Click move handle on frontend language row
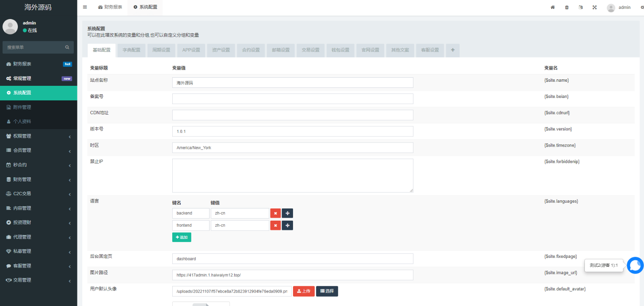644x306 pixels. (287, 225)
